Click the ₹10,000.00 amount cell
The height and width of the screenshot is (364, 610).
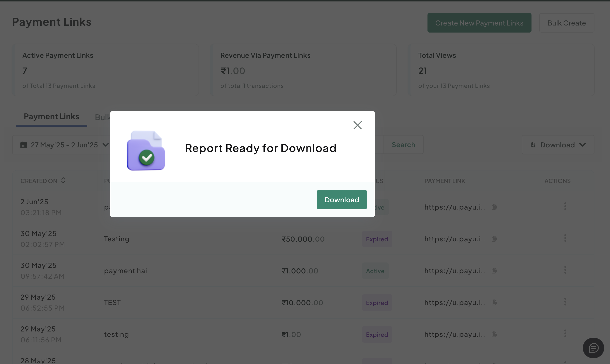pyautogui.click(x=302, y=303)
